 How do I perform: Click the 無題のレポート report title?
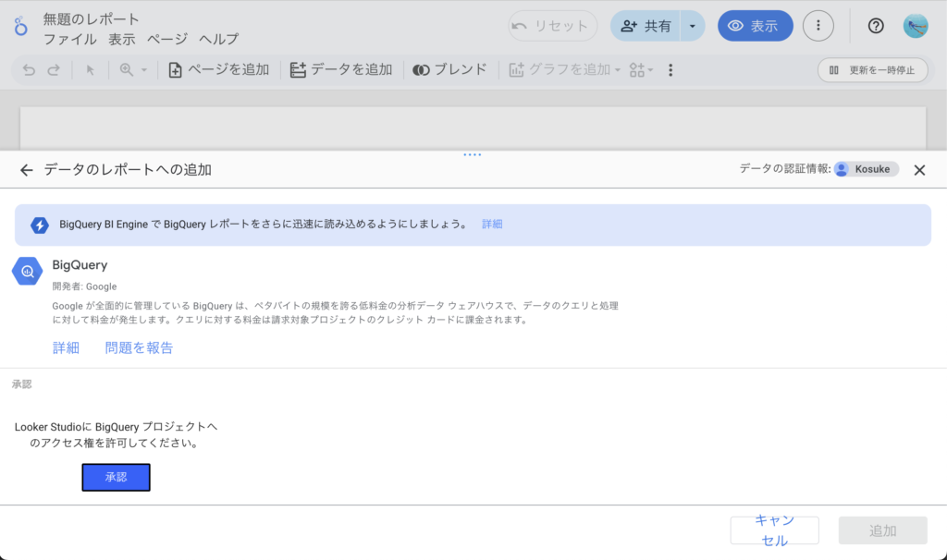pyautogui.click(x=92, y=18)
